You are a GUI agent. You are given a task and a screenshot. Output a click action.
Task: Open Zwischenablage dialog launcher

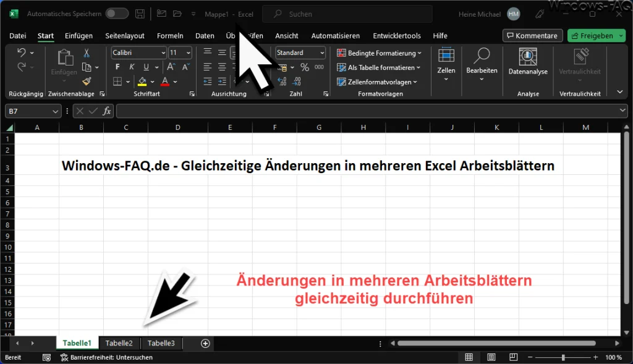[102, 94]
